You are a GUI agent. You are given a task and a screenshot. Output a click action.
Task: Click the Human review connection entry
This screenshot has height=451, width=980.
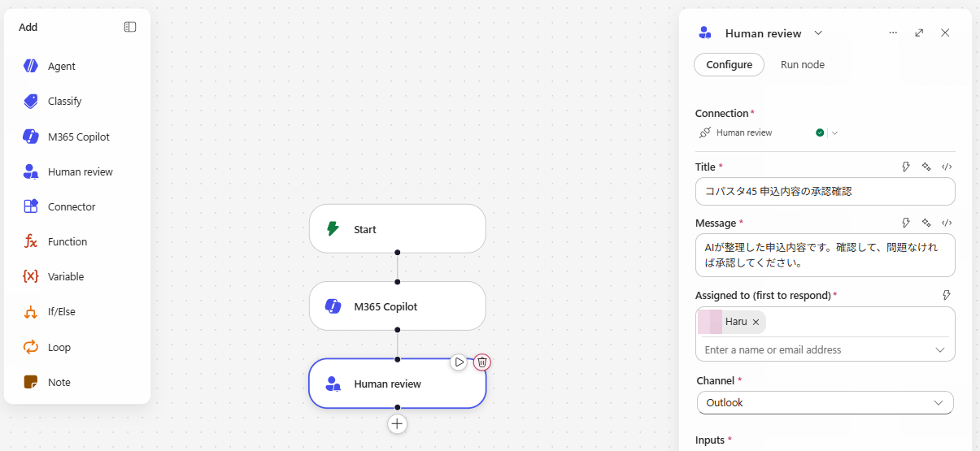(x=744, y=132)
